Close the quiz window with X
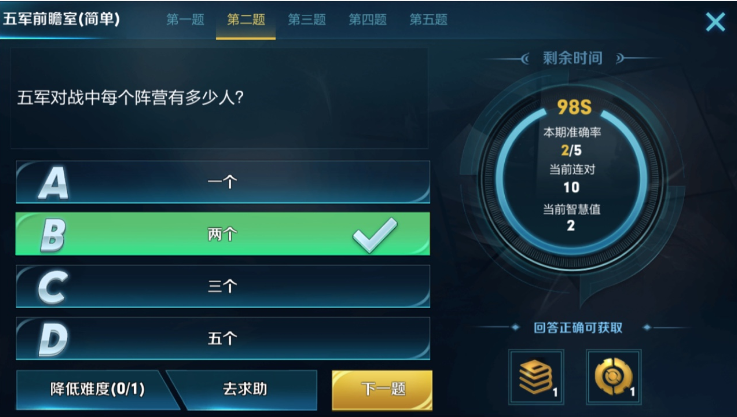The image size is (737, 417). click(x=715, y=22)
